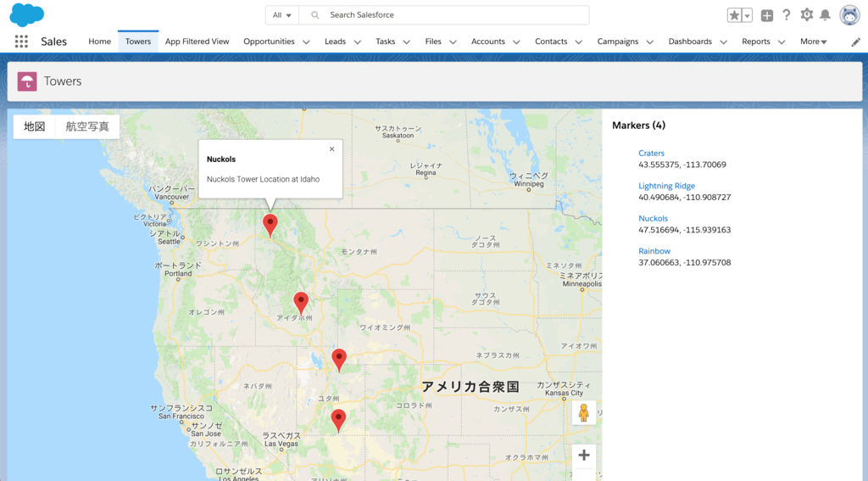Select the Lightning Ridge pin near Salt Lake
This screenshot has width=868, height=481.
(339, 361)
